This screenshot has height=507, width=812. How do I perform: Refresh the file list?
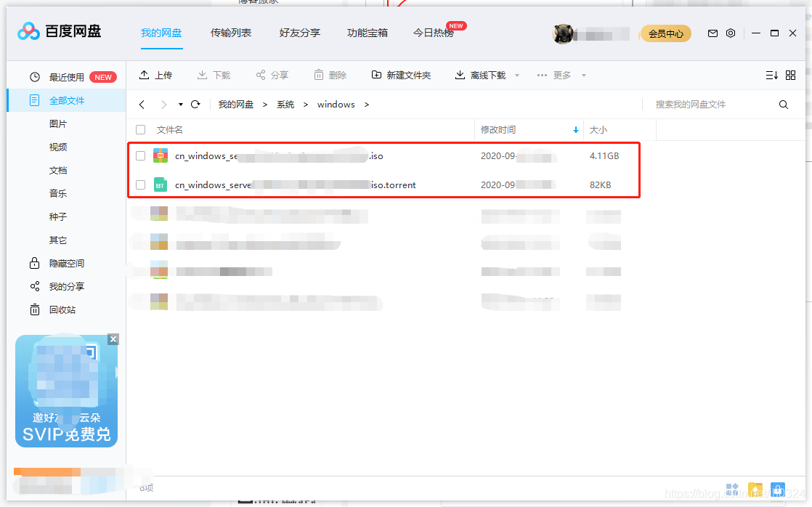[195, 104]
